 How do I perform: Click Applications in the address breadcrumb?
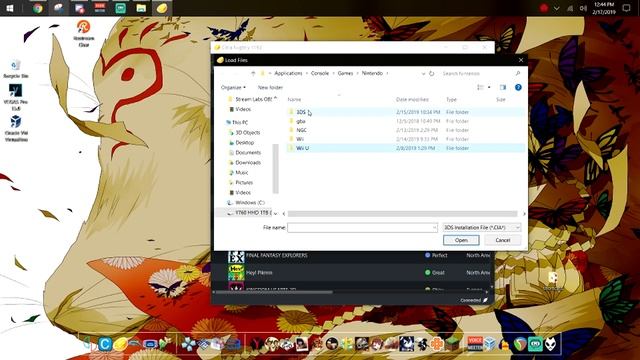pos(288,73)
